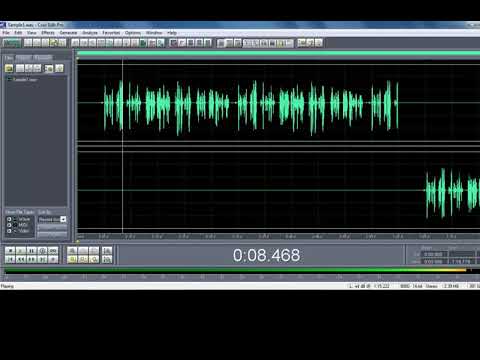Click the Zoom Out Vertically icon
The height and width of the screenshot is (360, 480).
point(107,259)
